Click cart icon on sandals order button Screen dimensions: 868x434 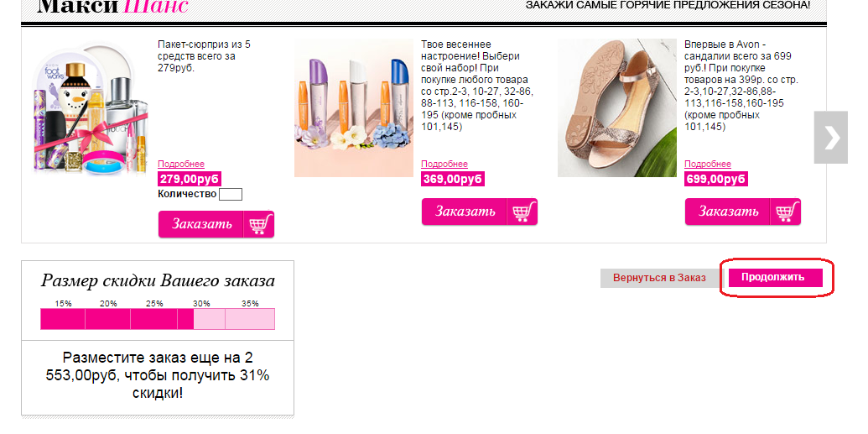click(x=787, y=212)
